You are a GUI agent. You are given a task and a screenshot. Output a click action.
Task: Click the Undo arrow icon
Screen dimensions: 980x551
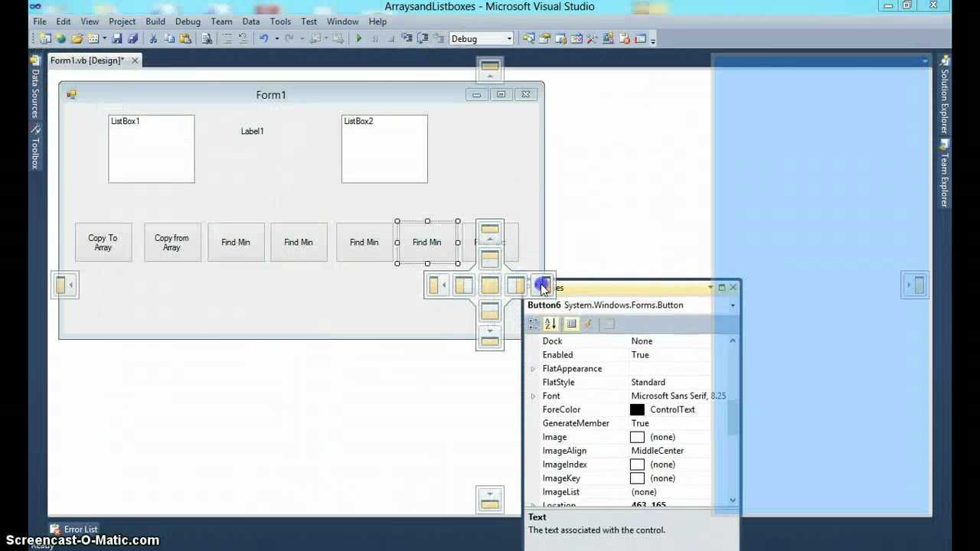(x=263, y=38)
